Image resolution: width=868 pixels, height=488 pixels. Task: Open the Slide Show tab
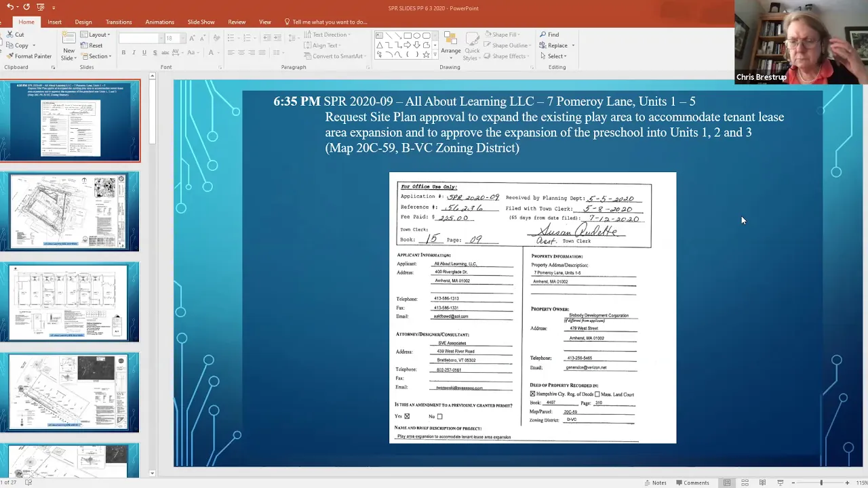pyautogui.click(x=201, y=22)
